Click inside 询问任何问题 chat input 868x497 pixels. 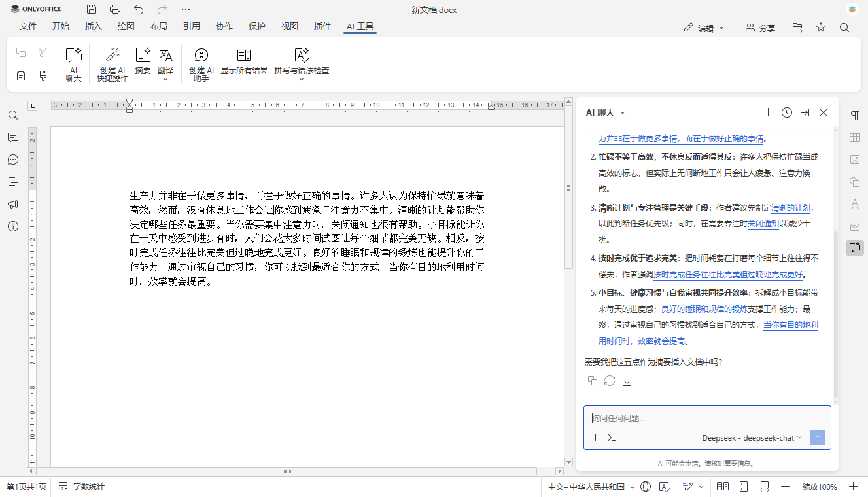tap(707, 418)
